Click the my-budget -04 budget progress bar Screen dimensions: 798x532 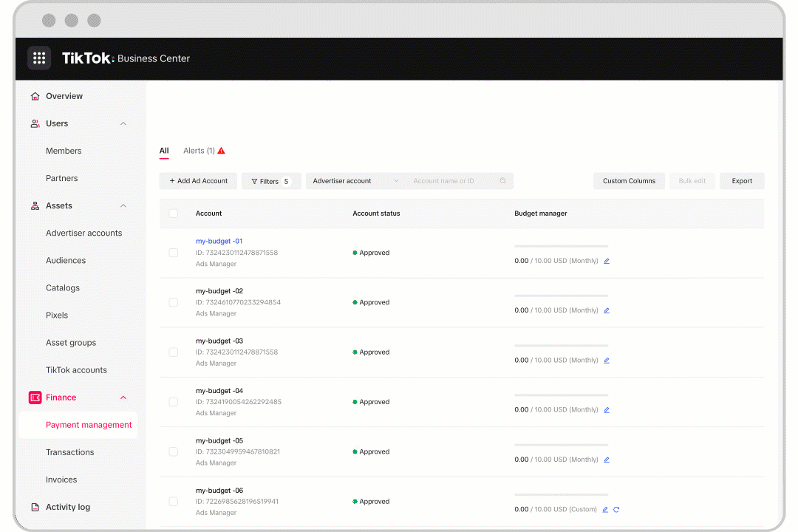click(x=562, y=395)
